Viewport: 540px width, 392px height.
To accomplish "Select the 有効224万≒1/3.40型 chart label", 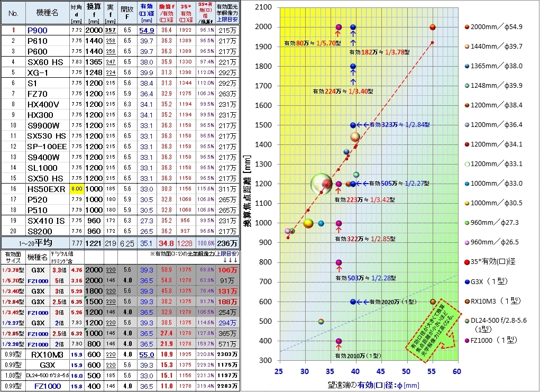I will pyautogui.click(x=343, y=92).
